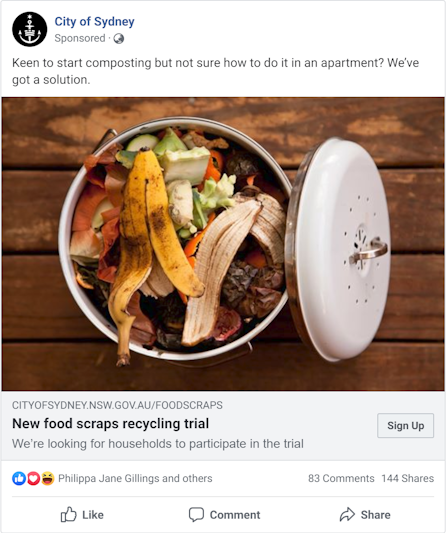Click the arrow icon beside Share
The height and width of the screenshot is (533, 447).
[x=347, y=514]
